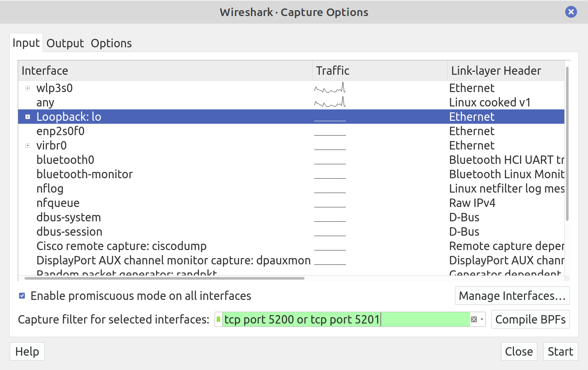This screenshot has height=370, width=588.
Task: Select the bluetooth-monitor interface row
Action: tap(291, 174)
